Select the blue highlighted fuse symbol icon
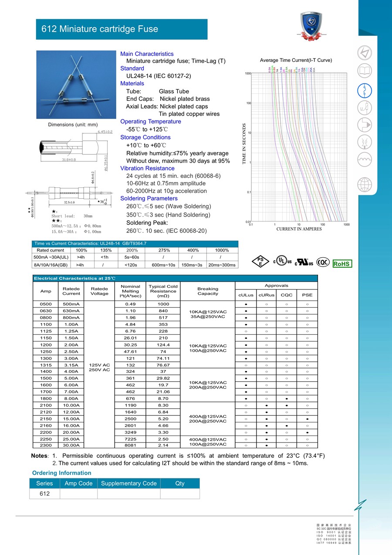This screenshot has height=555, width=392. click(365, 90)
